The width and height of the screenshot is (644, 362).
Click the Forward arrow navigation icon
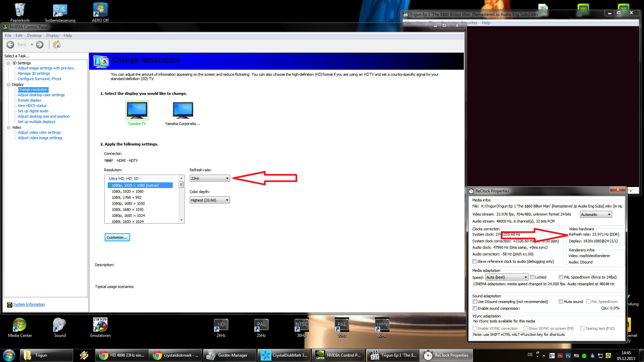(x=40, y=45)
